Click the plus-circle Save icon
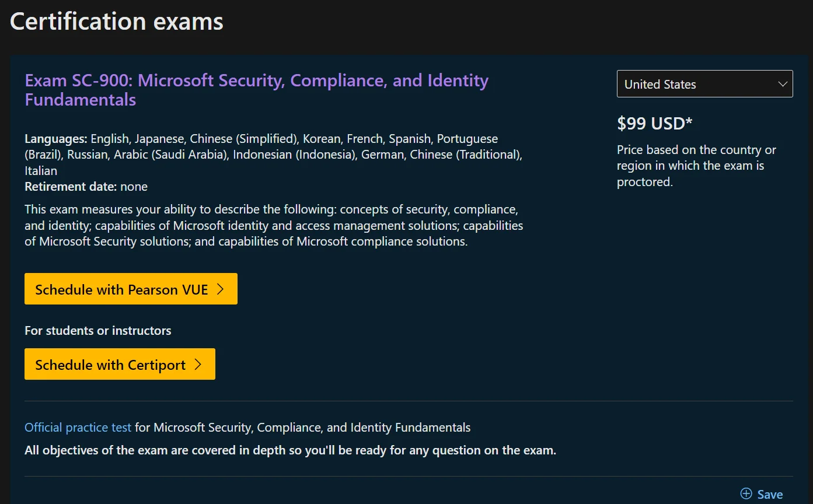The height and width of the screenshot is (504, 813). point(745,494)
